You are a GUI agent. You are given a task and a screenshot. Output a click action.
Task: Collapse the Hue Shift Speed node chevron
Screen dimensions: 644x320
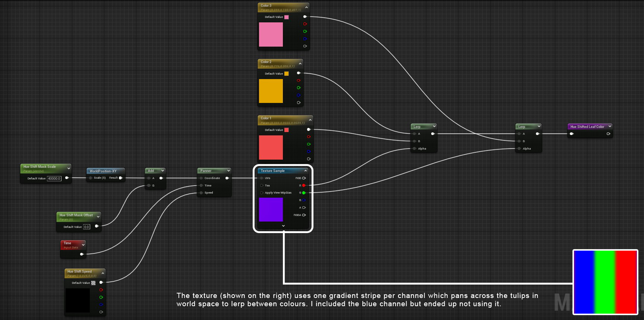103,273
